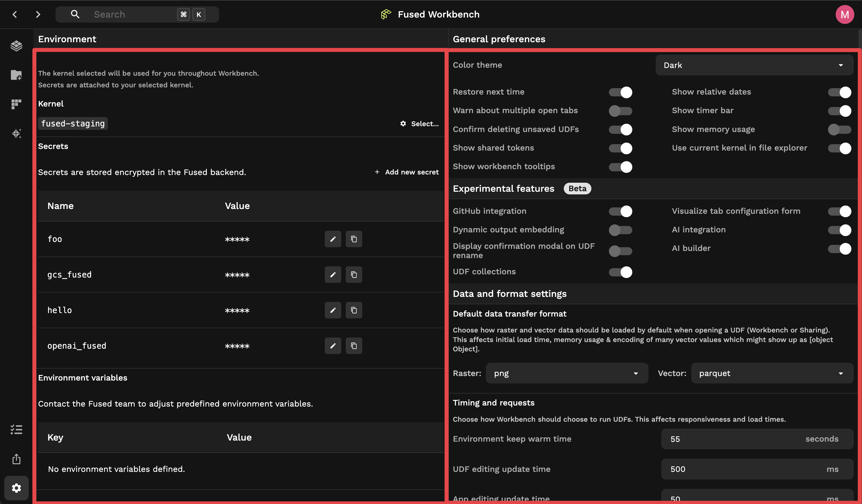Toggle Show timer bar
This screenshot has width=862, height=504.
839,111
